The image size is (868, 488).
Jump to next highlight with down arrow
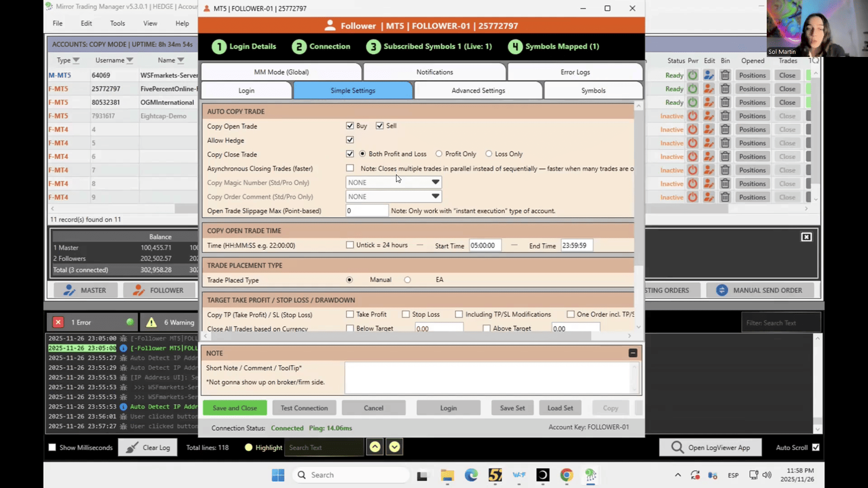395,447
